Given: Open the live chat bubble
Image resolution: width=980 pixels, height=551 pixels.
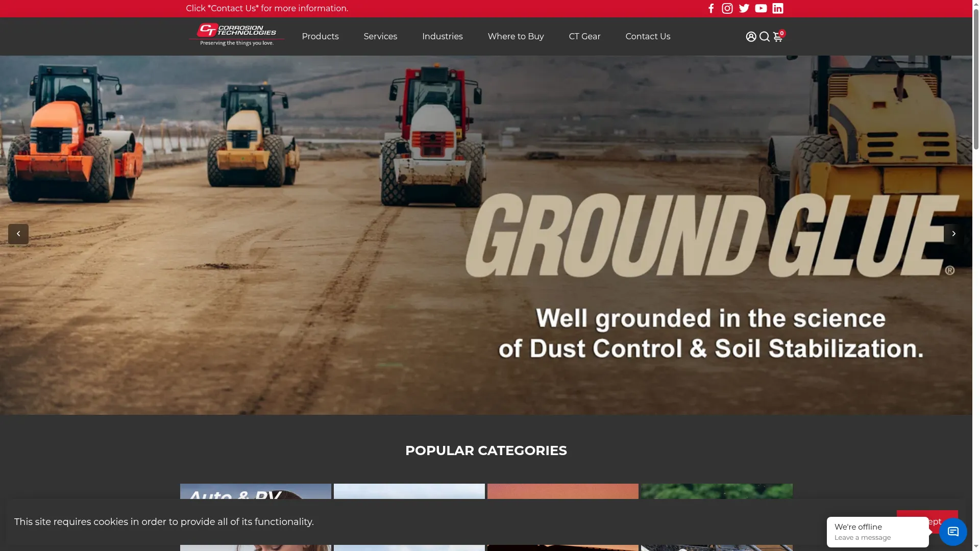Looking at the screenshot, I should tap(953, 532).
